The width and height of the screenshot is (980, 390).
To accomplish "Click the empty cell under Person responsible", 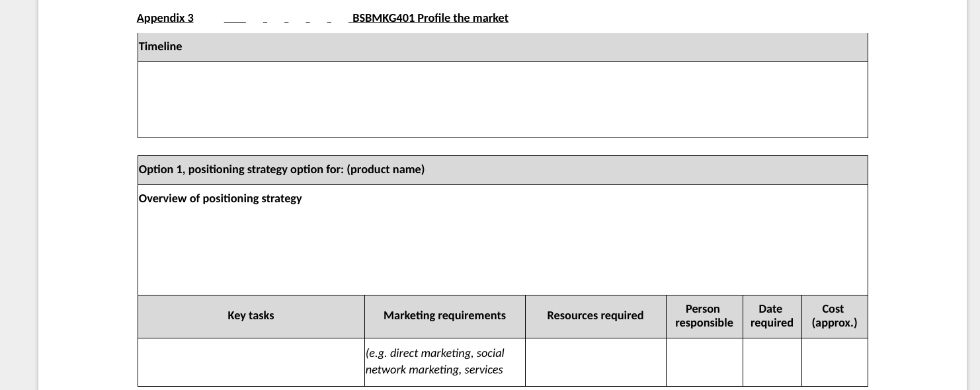I will coord(704,362).
